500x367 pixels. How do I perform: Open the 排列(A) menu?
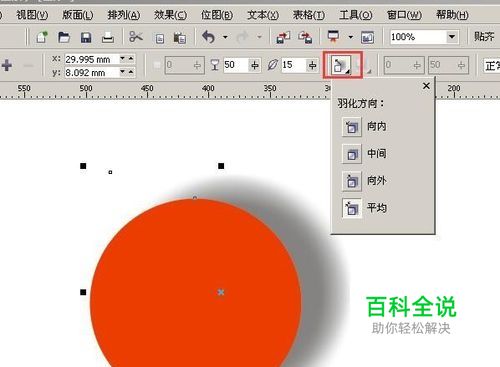click(124, 15)
